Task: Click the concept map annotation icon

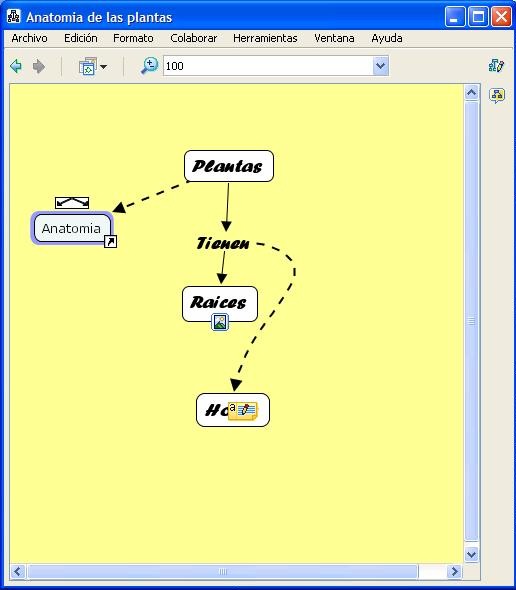Action: pyautogui.click(x=497, y=96)
